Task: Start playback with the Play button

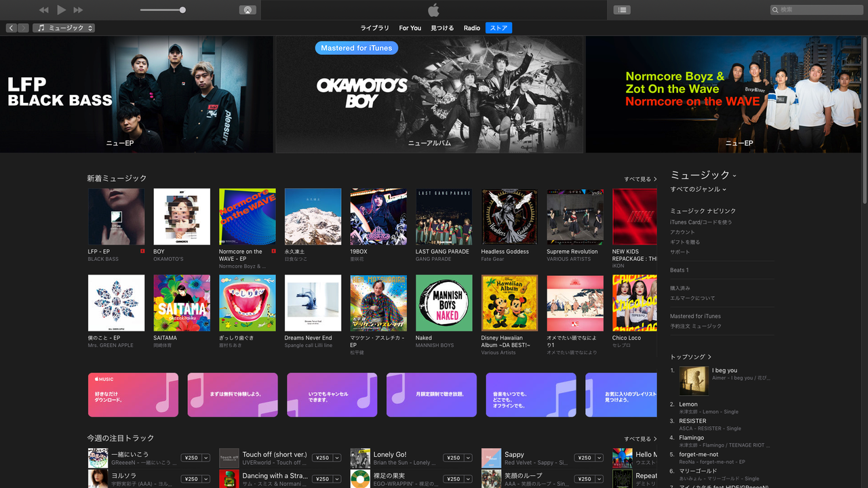Action: (x=61, y=10)
